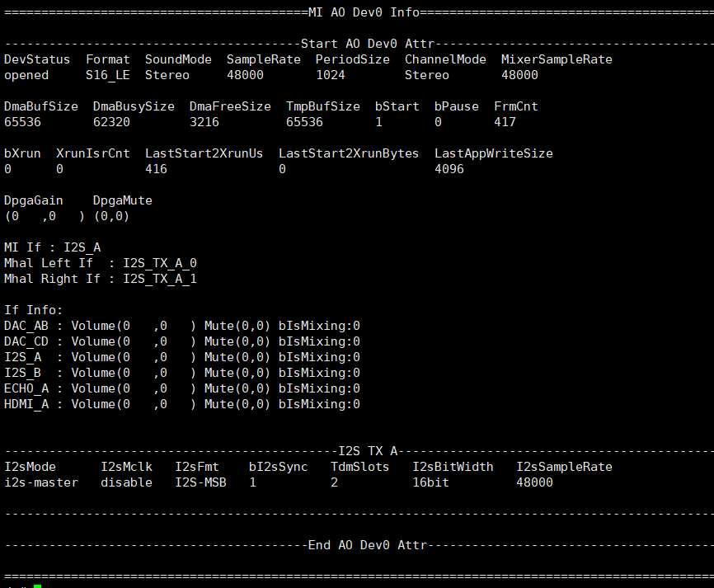The image size is (714, 588).
Task: Click the "I2S_TX_A_0" Mhal Left If value
Action: click(x=160, y=263)
